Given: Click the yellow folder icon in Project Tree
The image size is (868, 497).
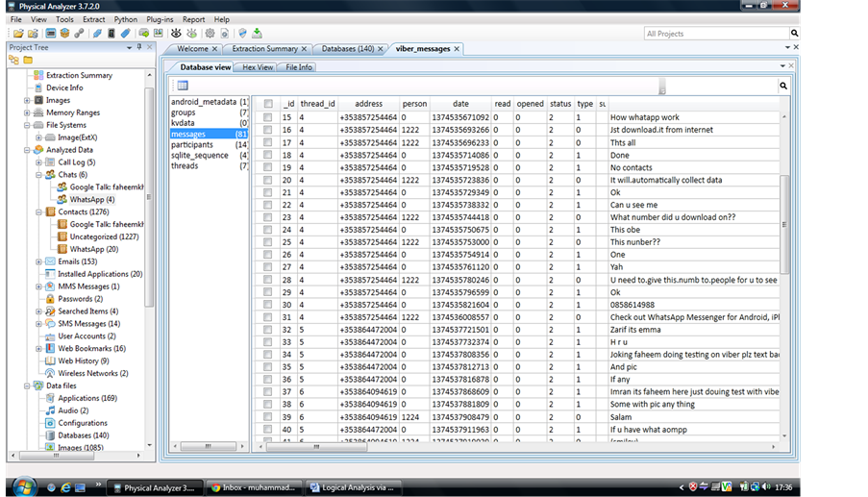Looking at the screenshot, I should click(x=28, y=60).
